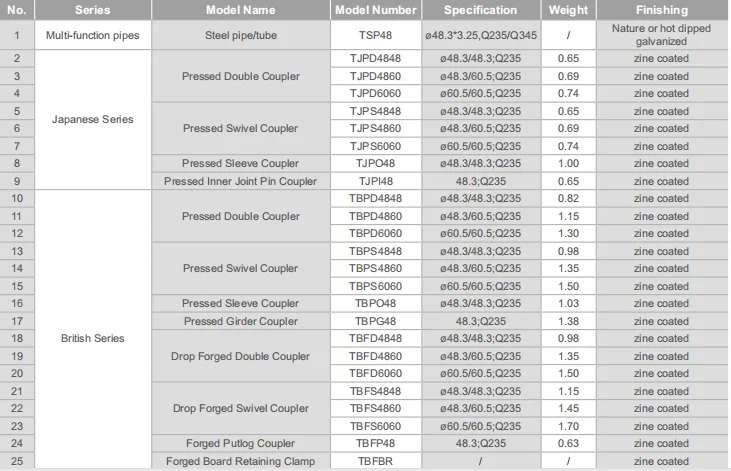This screenshot has width=731, height=471.
Task: Select the British Series cell
Action: (x=92, y=338)
